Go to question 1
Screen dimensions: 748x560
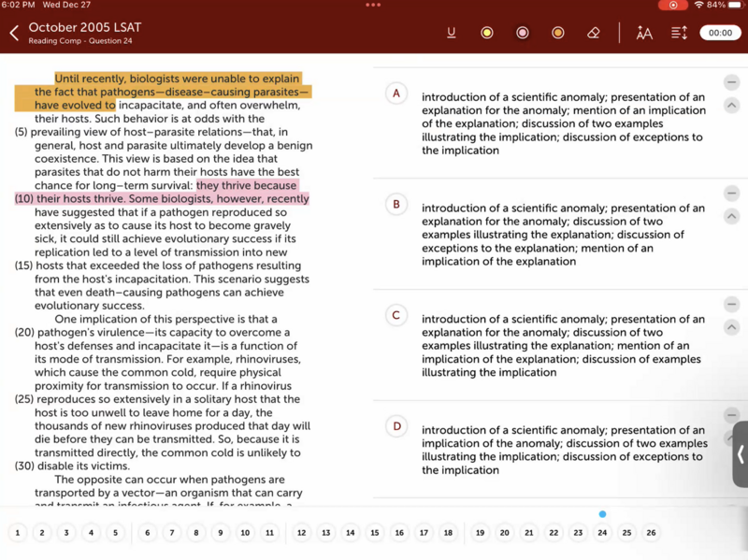(x=18, y=533)
